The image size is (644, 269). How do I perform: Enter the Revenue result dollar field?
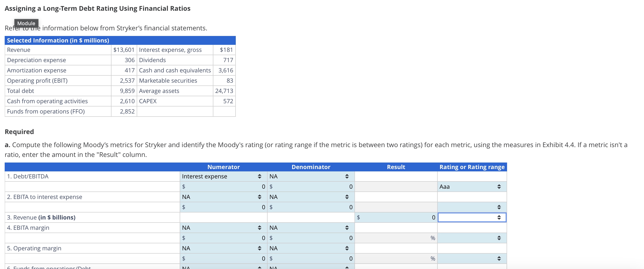click(395, 217)
